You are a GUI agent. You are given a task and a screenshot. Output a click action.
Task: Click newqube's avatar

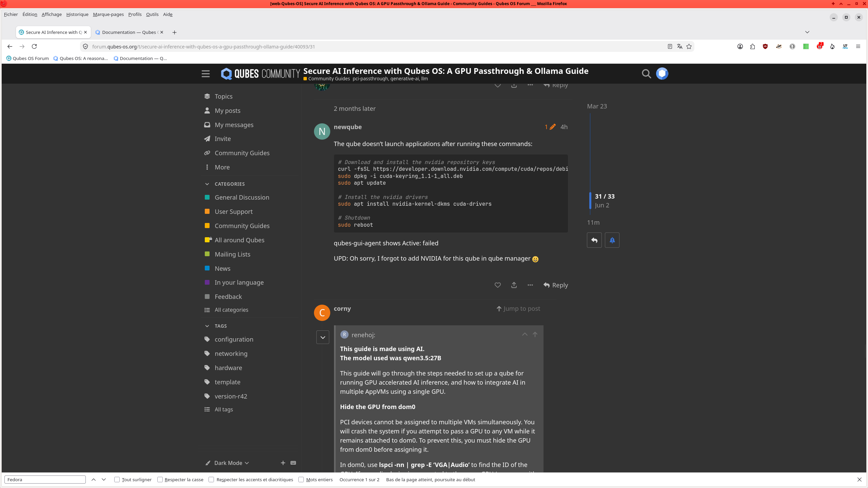pyautogui.click(x=322, y=131)
